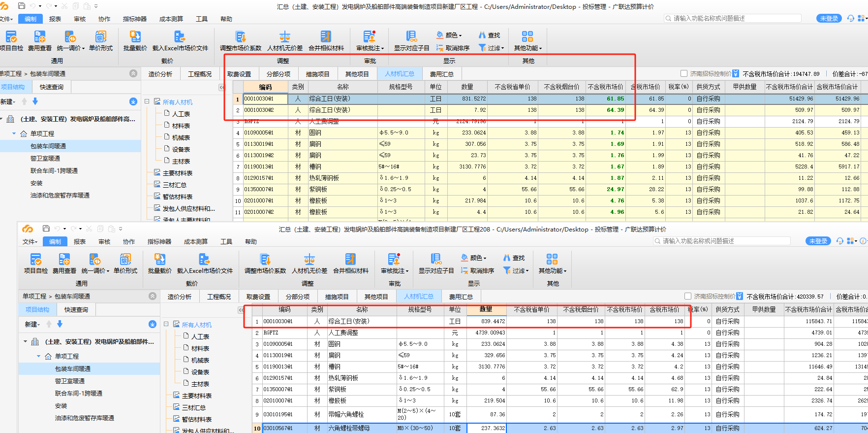Click 取消排序 in the lower window
Image resolution: width=868 pixels, height=433 pixels.
click(477, 271)
